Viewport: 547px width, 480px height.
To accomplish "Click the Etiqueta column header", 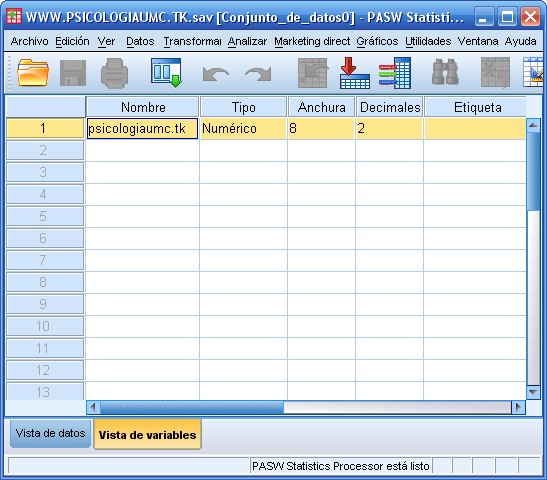I will tap(475, 107).
